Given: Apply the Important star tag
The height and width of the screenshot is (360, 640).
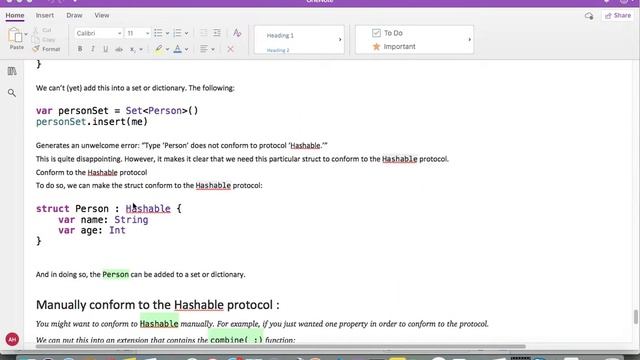Looking at the screenshot, I should tap(394, 47).
